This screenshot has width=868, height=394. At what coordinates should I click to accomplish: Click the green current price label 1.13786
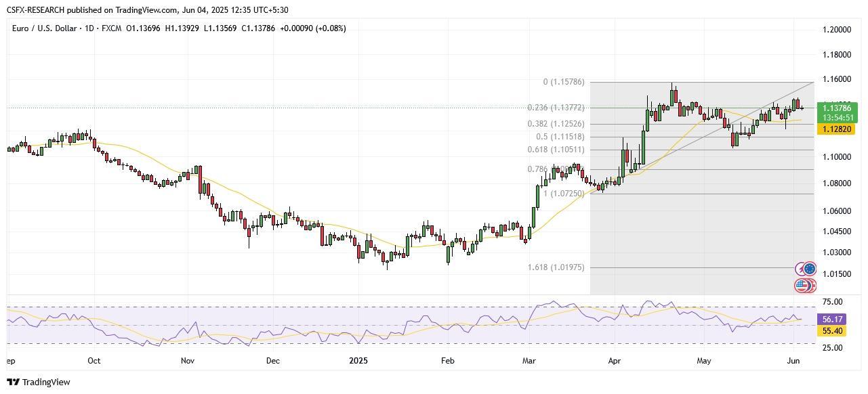point(838,108)
